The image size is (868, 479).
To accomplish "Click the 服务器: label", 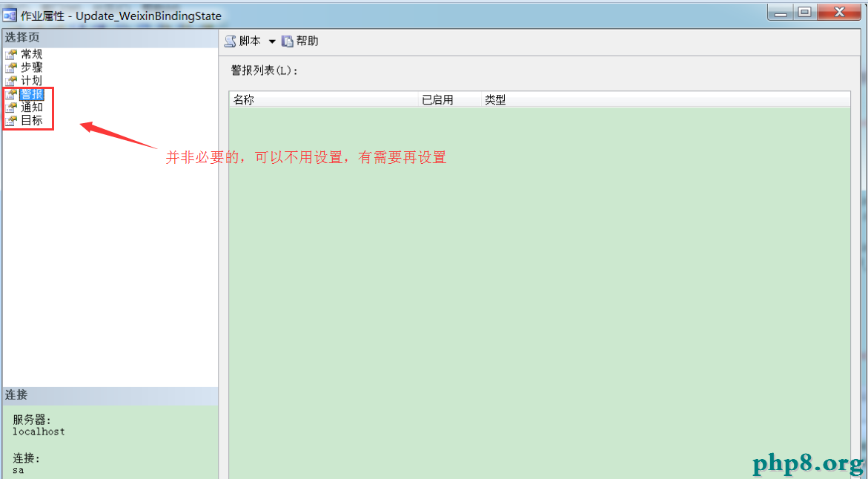I will point(32,420).
